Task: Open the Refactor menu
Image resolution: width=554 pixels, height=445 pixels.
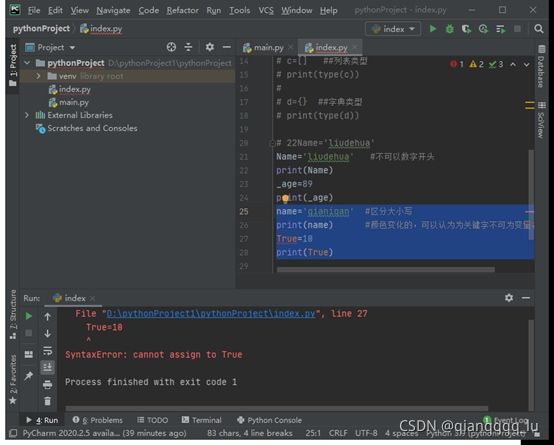Action: coord(182,11)
